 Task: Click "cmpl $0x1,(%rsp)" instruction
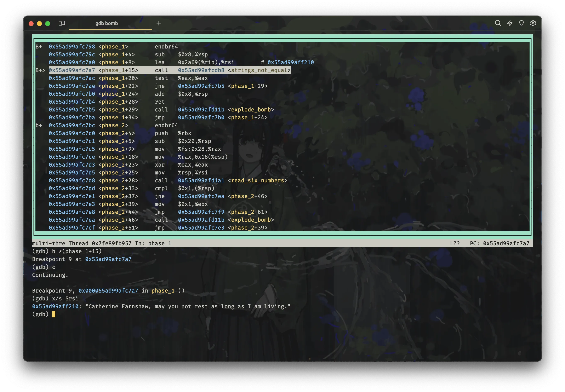click(x=184, y=188)
